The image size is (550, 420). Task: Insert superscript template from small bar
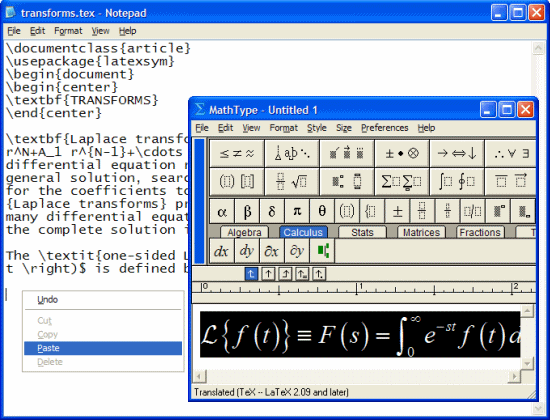pyautogui.click(x=498, y=211)
